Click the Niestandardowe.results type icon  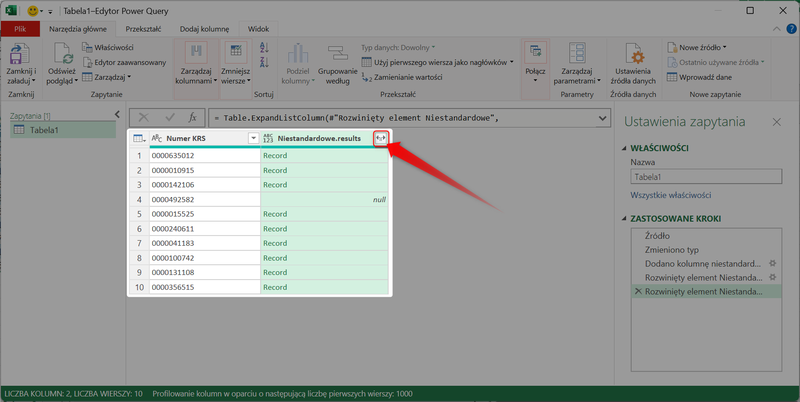pos(268,138)
